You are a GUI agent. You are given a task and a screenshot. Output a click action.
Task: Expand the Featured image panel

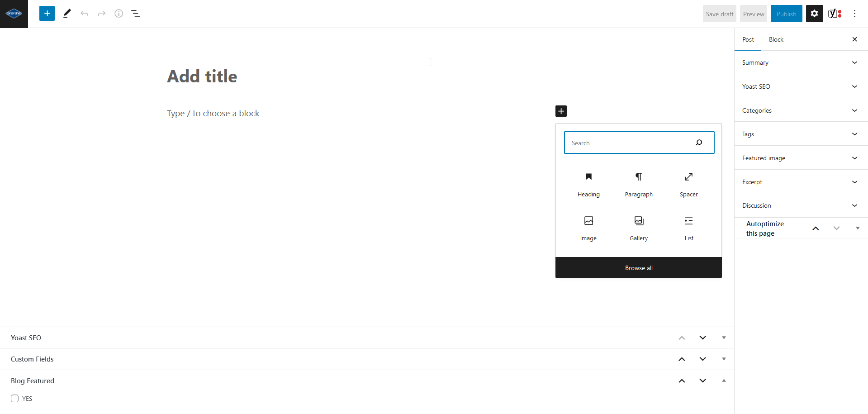click(x=801, y=158)
